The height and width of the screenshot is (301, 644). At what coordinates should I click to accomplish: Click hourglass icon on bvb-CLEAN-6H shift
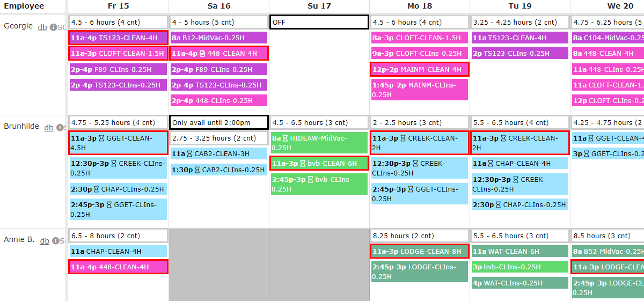304,163
